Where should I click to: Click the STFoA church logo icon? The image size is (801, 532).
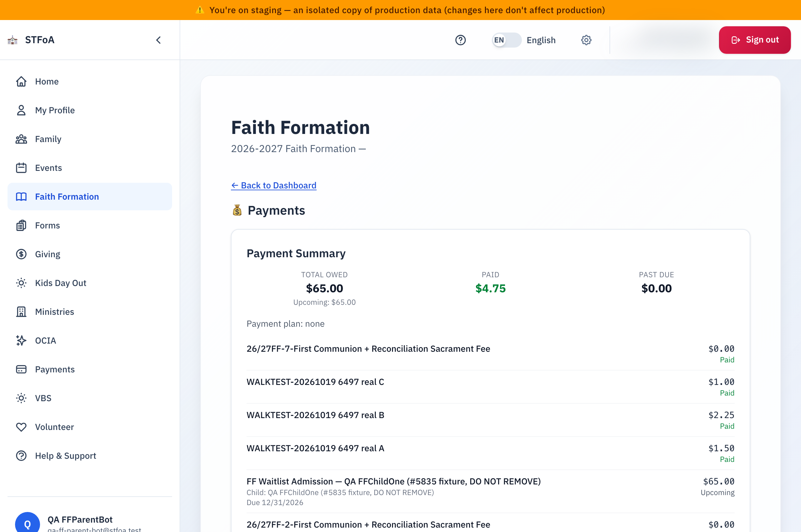click(x=13, y=40)
